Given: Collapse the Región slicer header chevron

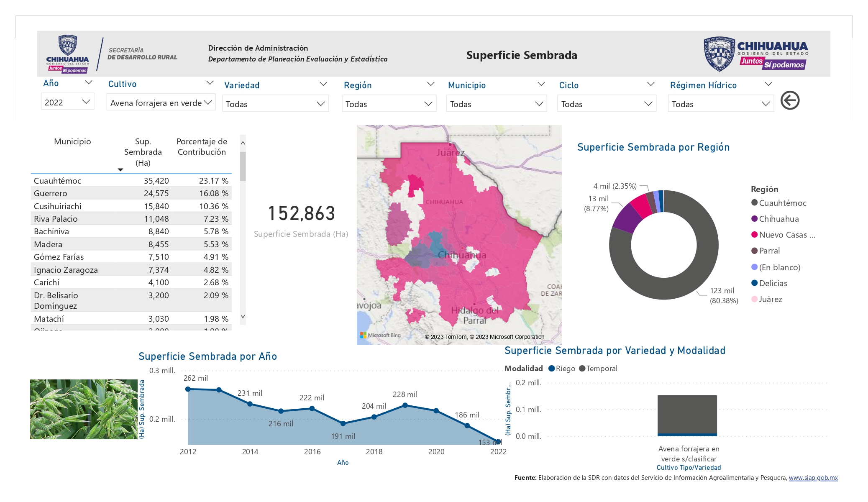Looking at the screenshot, I should point(430,84).
